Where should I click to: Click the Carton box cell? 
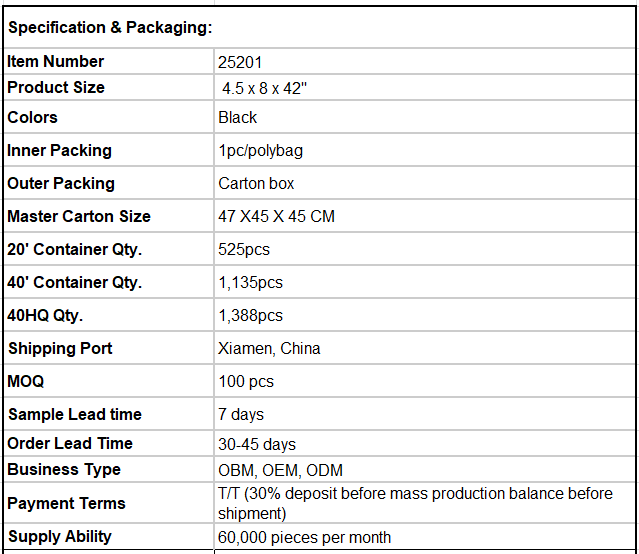click(x=424, y=183)
